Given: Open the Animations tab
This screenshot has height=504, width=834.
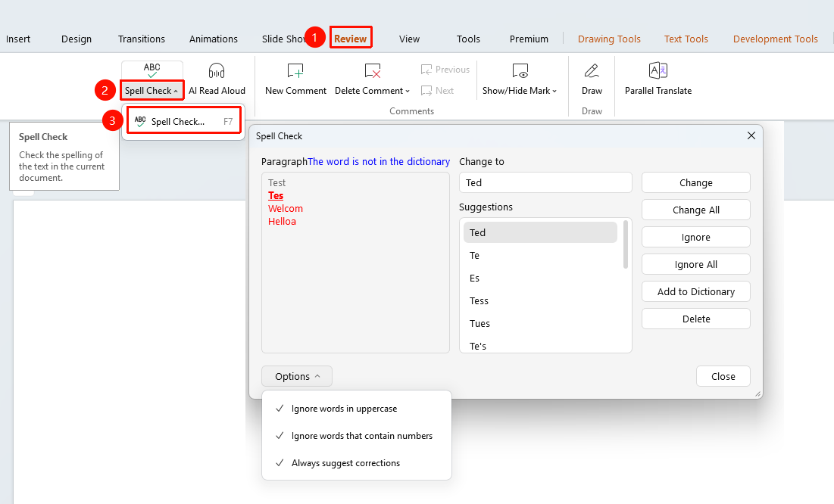Looking at the screenshot, I should coord(214,39).
